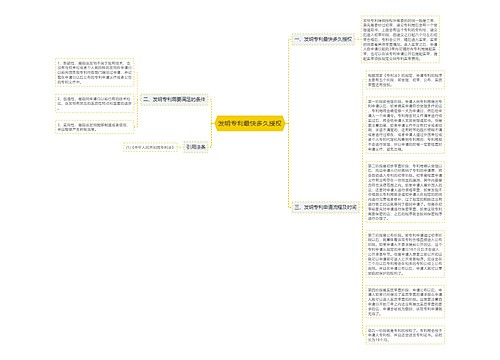Select the 第二阶段 preliminary examination note

point(405,192)
